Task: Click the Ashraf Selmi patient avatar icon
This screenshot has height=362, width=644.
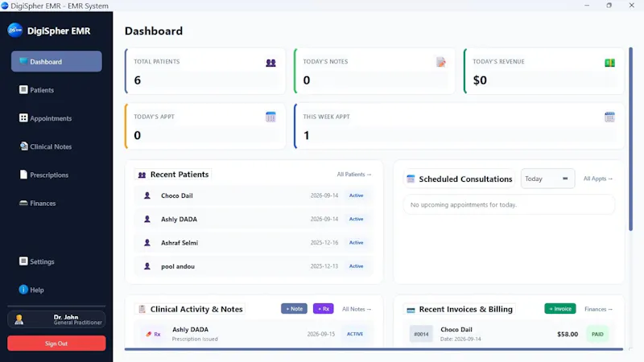Action: (x=147, y=243)
